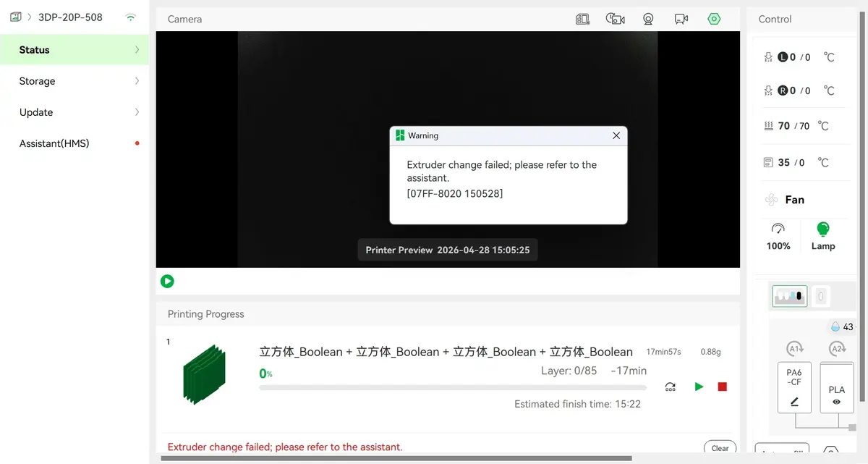The width and height of the screenshot is (868, 464).
Task: Select the PLA filament slot
Action: point(837,387)
